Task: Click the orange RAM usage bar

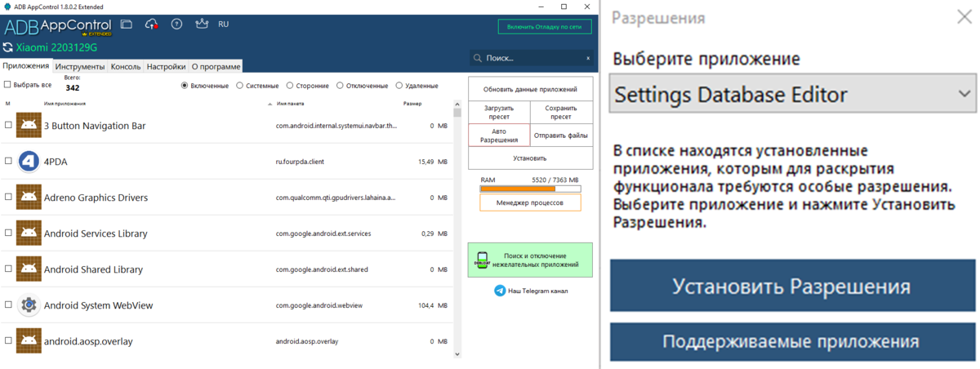Action: 530,189
